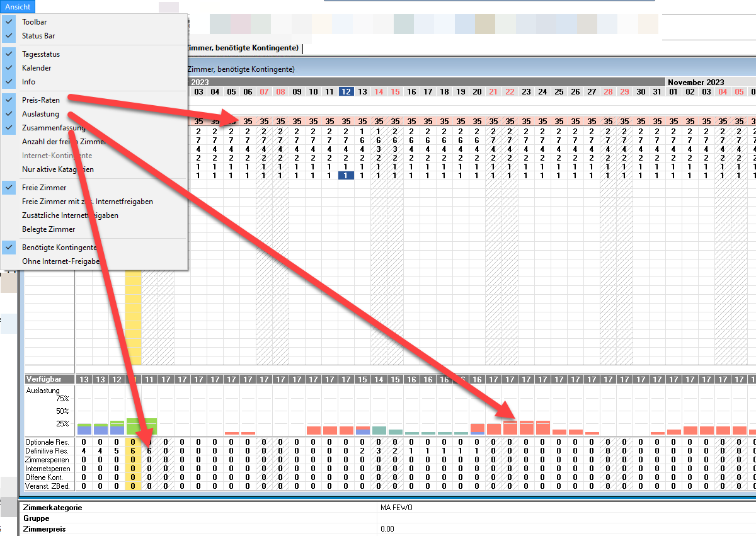Image resolution: width=756 pixels, height=536 pixels.
Task: Click the Auslastung chart label
Action: click(43, 391)
